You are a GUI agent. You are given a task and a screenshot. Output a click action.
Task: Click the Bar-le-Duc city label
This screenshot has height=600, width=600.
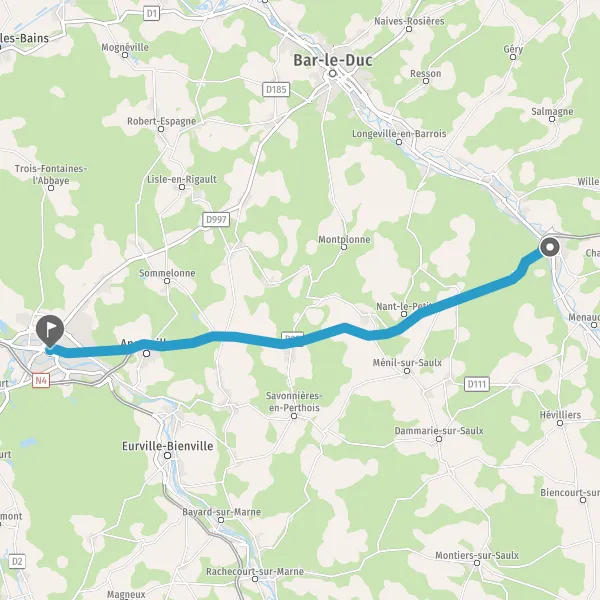tap(333, 60)
